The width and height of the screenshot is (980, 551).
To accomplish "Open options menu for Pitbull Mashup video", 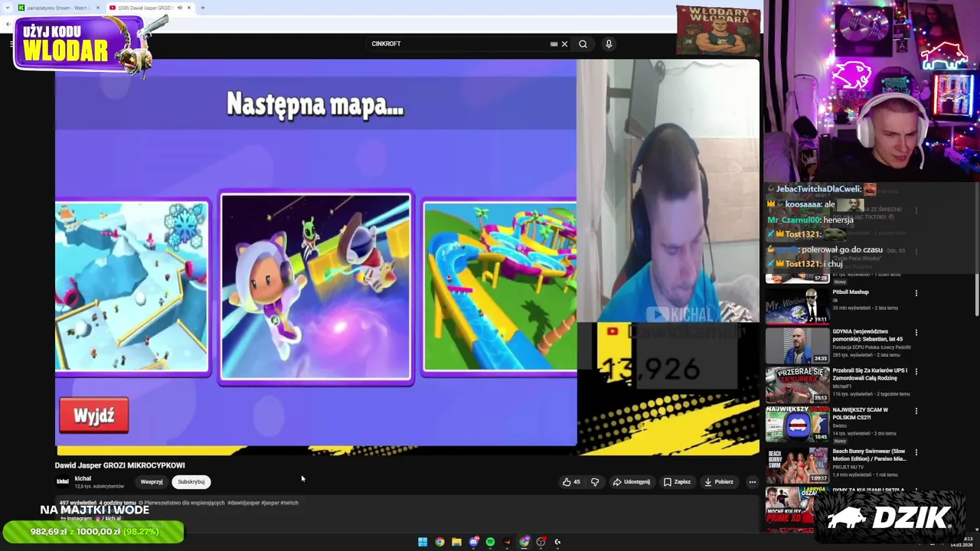I will point(916,292).
